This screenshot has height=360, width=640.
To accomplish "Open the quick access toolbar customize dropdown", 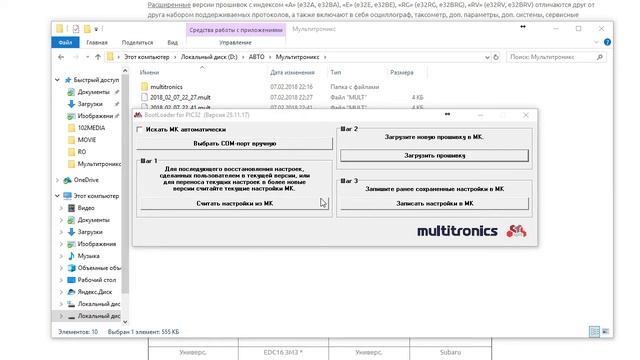I will click(x=96, y=29).
